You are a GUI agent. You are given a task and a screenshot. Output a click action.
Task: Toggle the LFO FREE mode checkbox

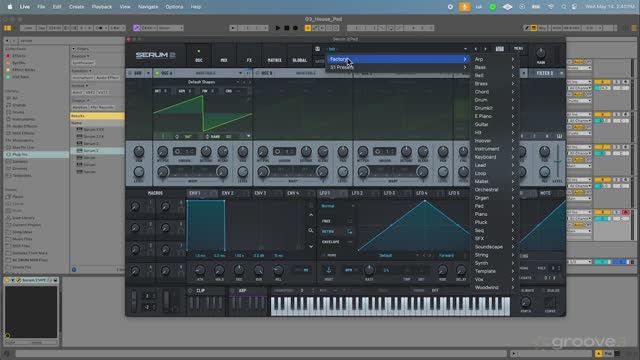[x=350, y=221]
